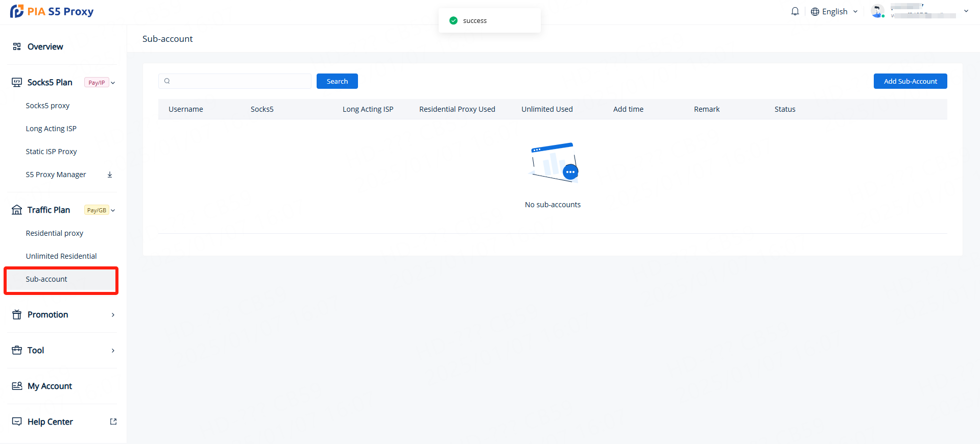Open the notifications bell
Viewport: 980px width, 444px height.
click(795, 11)
